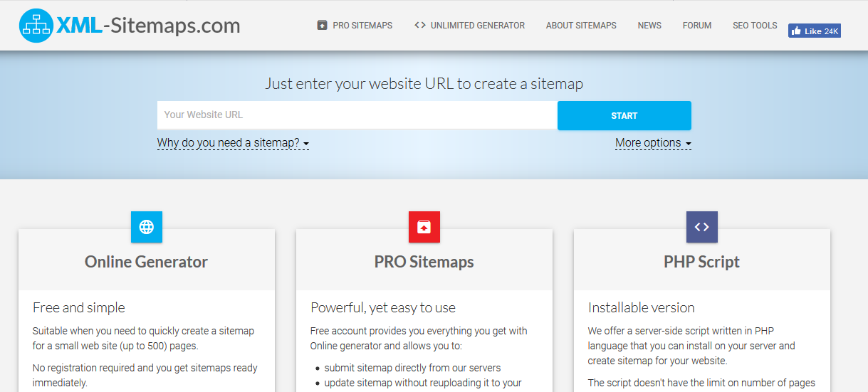Click the START button
This screenshot has width=868, height=392.
click(624, 115)
